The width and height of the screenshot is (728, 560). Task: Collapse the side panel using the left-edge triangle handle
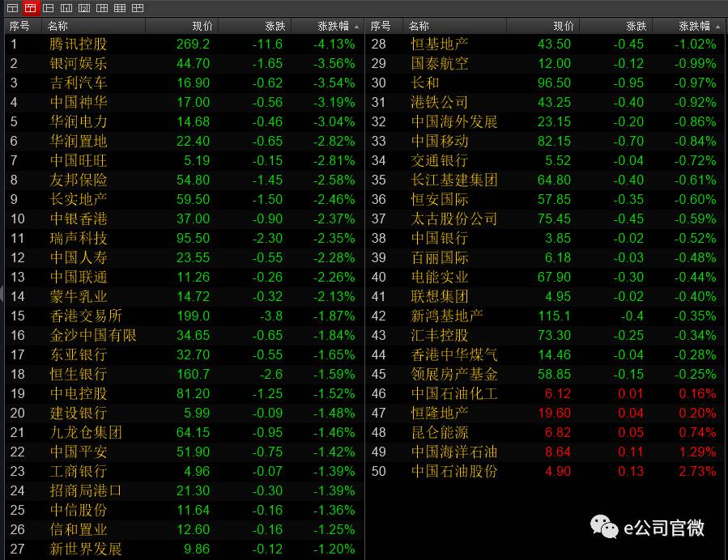tap(2, 294)
